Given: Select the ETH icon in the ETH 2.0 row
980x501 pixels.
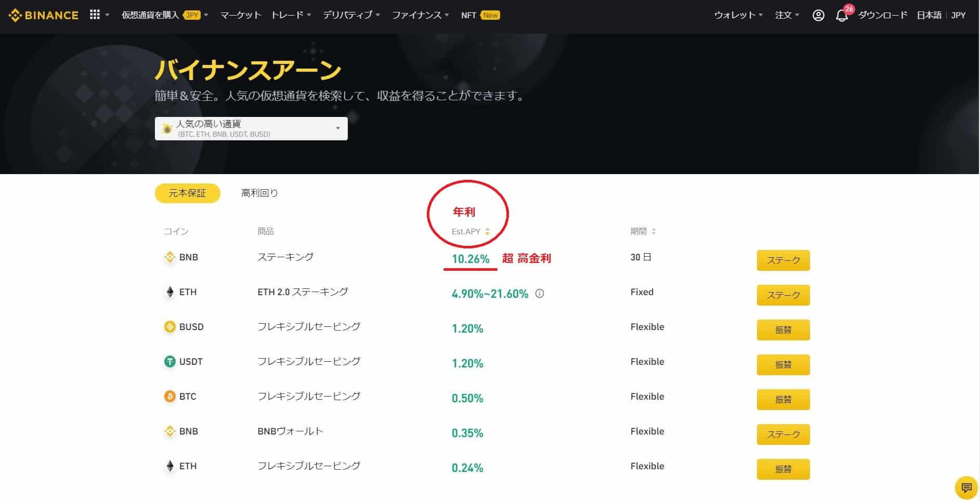Looking at the screenshot, I should [x=169, y=292].
